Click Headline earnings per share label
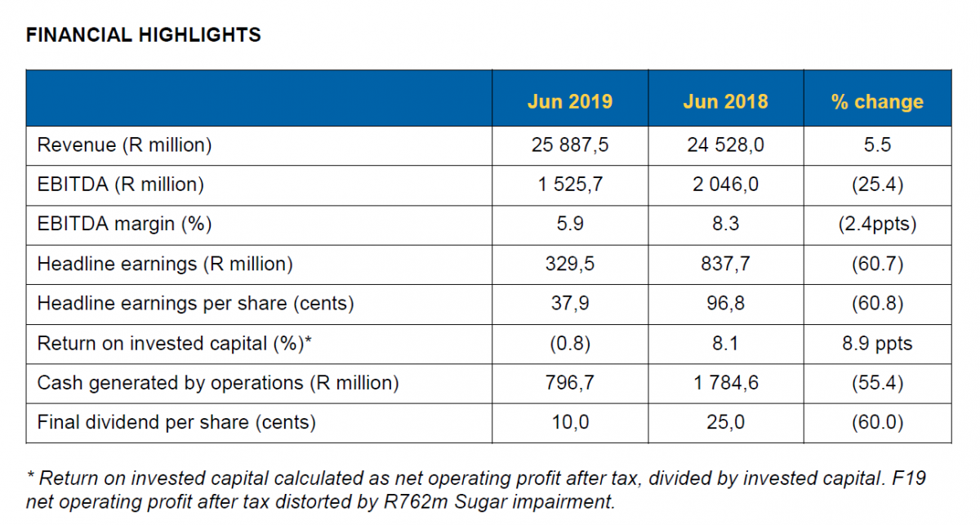The width and height of the screenshot is (980, 525). point(196,304)
